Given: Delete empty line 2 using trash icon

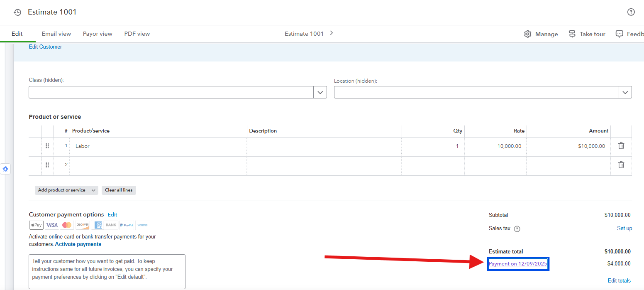Looking at the screenshot, I should (x=621, y=165).
